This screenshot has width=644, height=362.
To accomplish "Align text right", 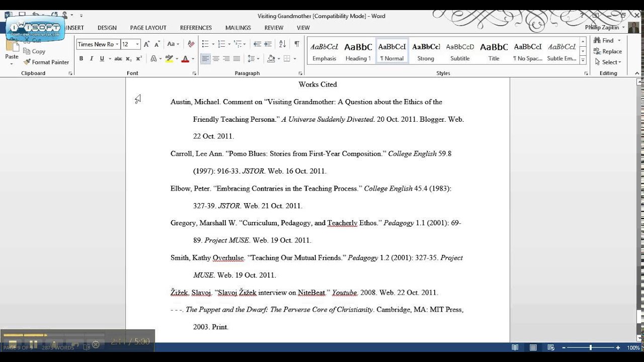I will point(226,59).
